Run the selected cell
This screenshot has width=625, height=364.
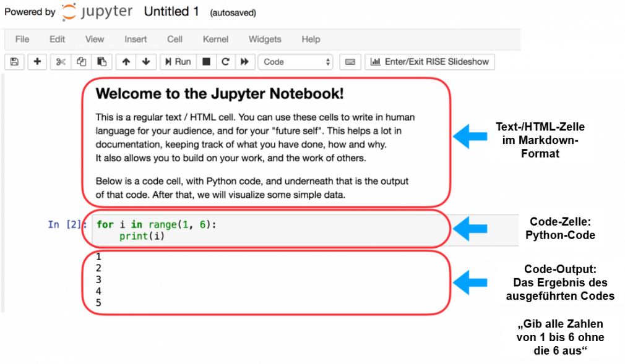coord(178,62)
